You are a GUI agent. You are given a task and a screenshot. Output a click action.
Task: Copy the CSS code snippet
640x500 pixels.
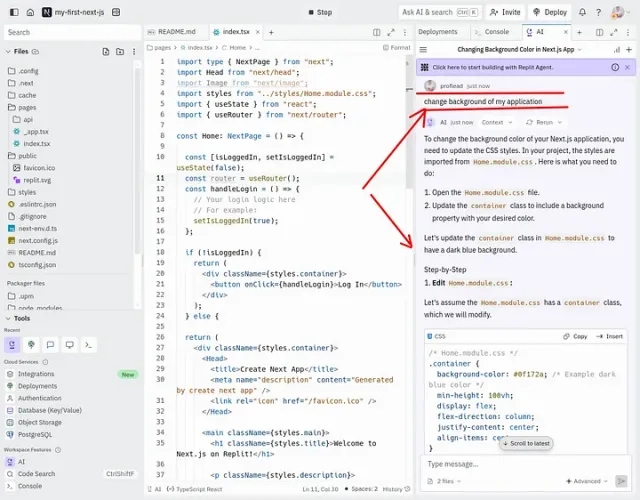tap(575, 336)
